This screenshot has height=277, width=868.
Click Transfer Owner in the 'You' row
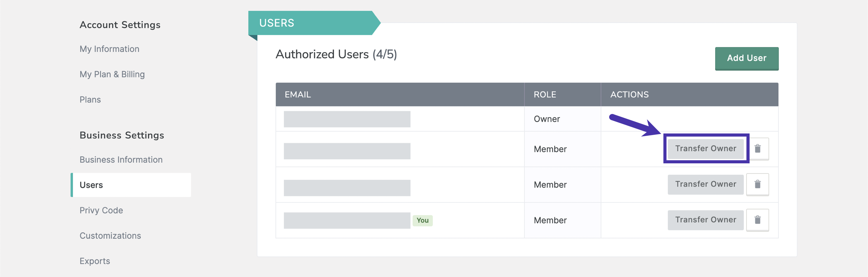(705, 220)
